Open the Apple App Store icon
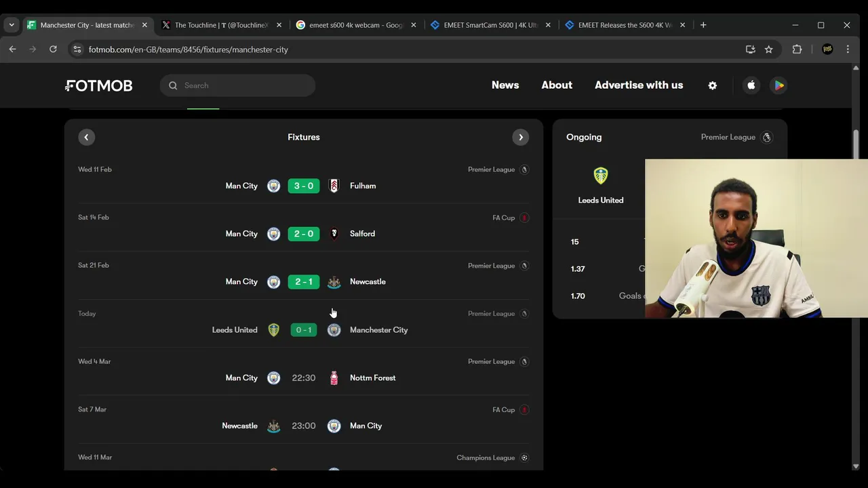This screenshot has width=868, height=488. pyautogui.click(x=751, y=85)
